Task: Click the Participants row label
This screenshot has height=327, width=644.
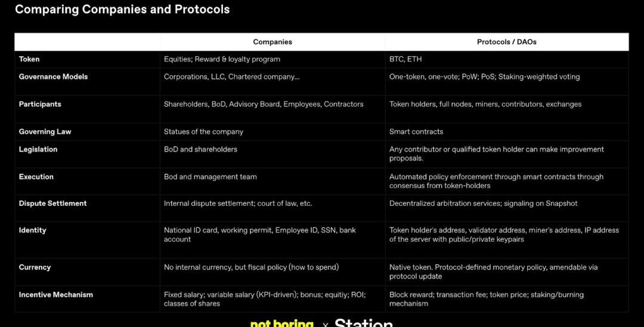Action: (x=40, y=104)
